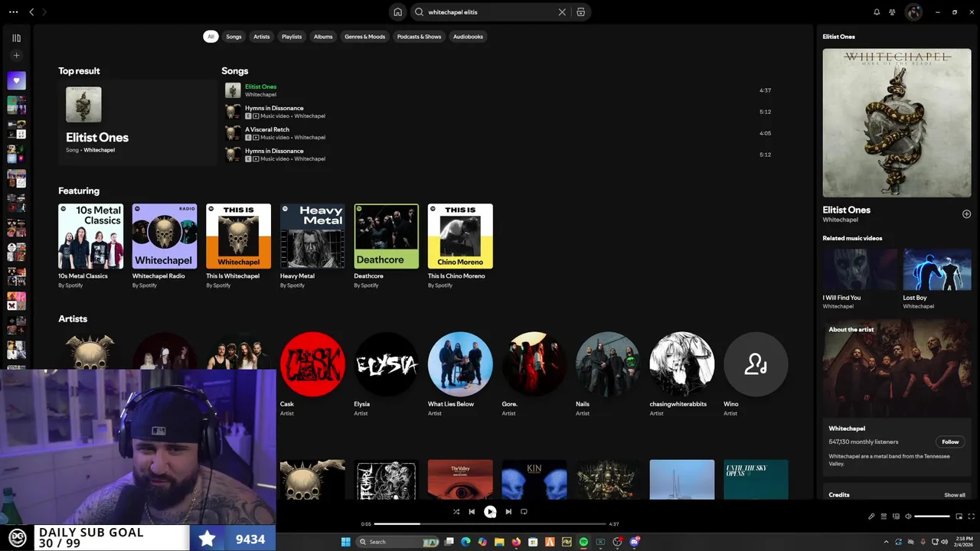Click inside the search input field

pos(490,12)
